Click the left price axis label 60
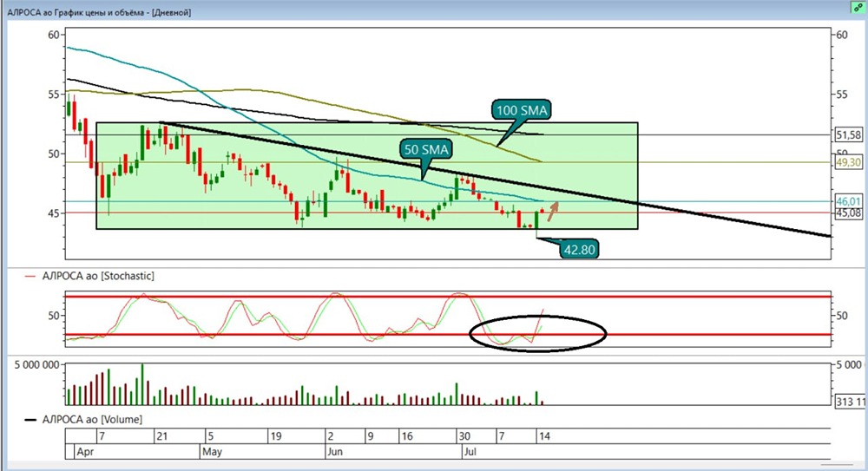 click(x=54, y=35)
